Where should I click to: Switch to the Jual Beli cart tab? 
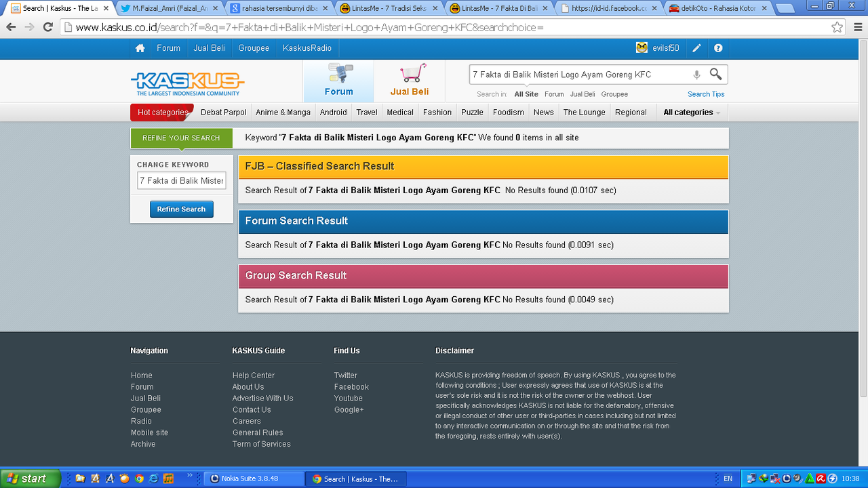pyautogui.click(x=410, y=81)
